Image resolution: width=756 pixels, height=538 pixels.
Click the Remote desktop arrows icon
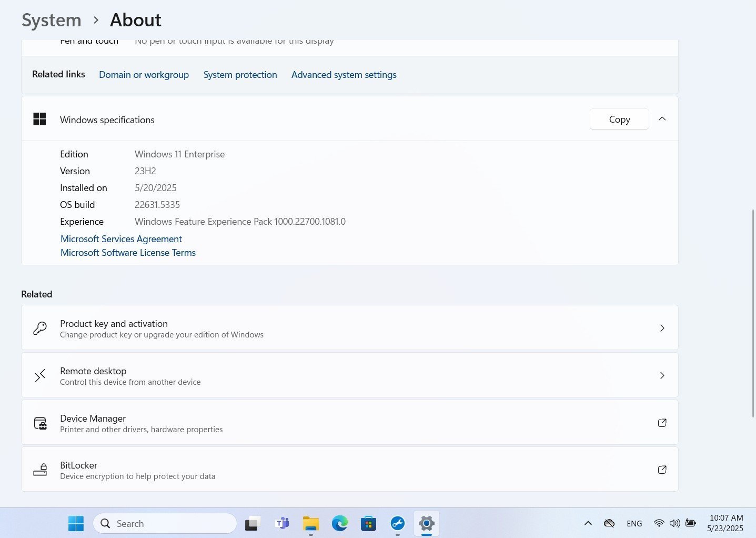pos(40,375)
